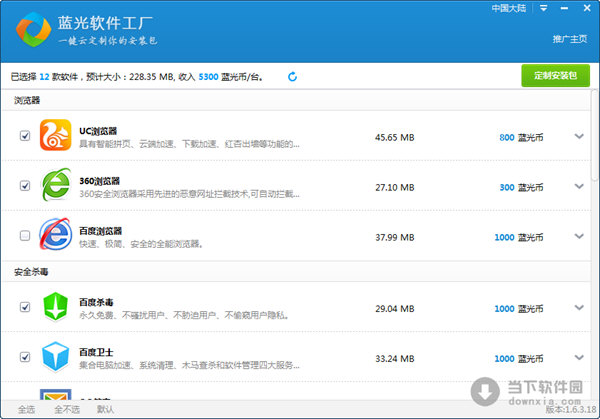Click the 百度卫士 1000 蓝光币 reward
The width and height of the screenshot is (600, 419).
pos(519,359)
